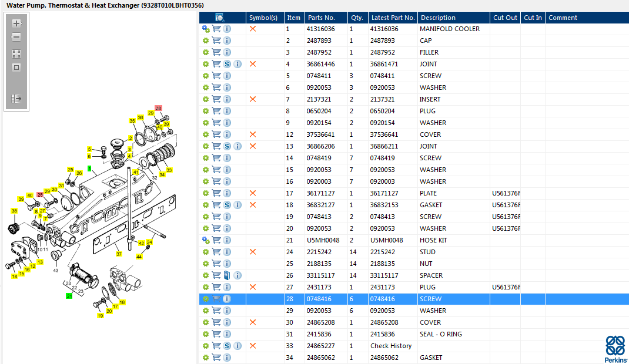Click the Qty. column header
The height and width of the screenshot is (364, 629).
coord(357,18)
